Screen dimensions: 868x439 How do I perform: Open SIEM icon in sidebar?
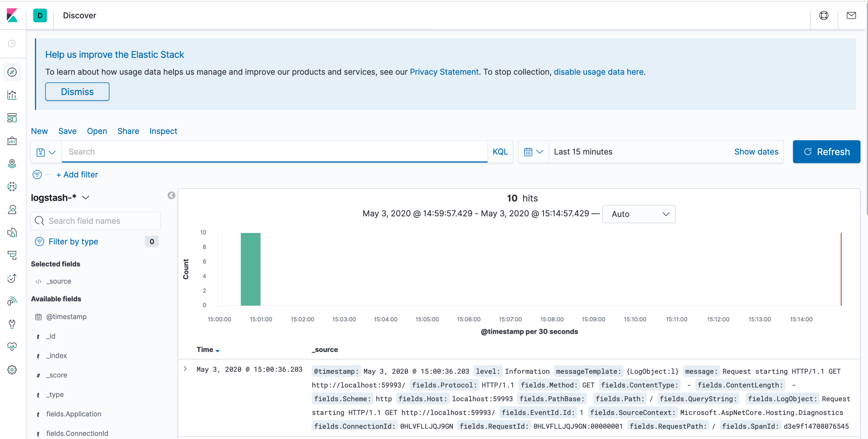pyautogui.click(x=12, y=301)
